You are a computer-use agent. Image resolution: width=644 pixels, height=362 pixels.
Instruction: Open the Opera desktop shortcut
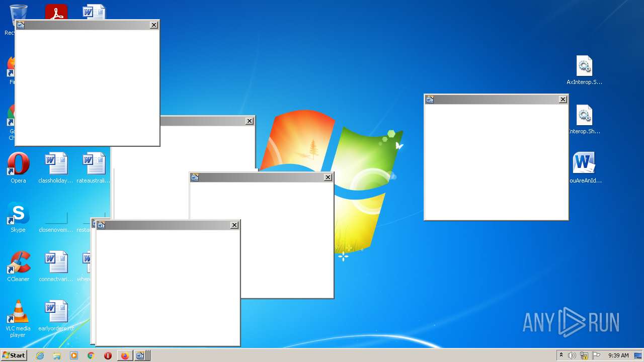coord(18,167)
